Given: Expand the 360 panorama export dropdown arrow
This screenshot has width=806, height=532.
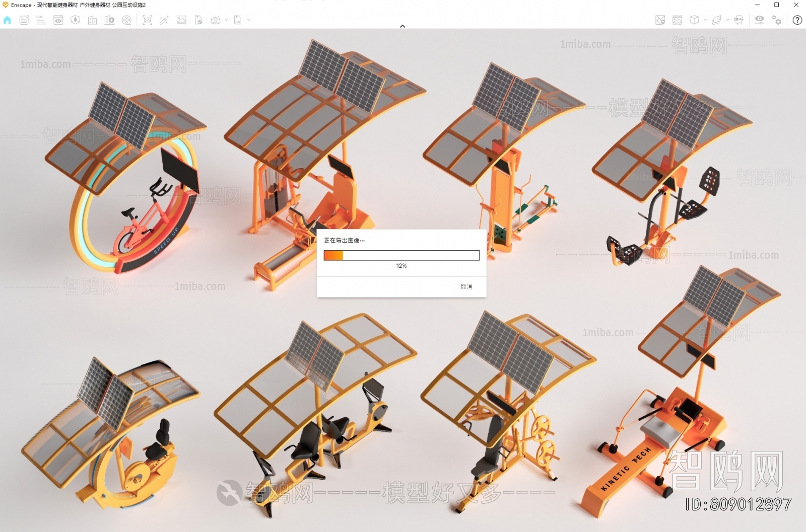Looking at the screenshot, I should coord(227,20).
